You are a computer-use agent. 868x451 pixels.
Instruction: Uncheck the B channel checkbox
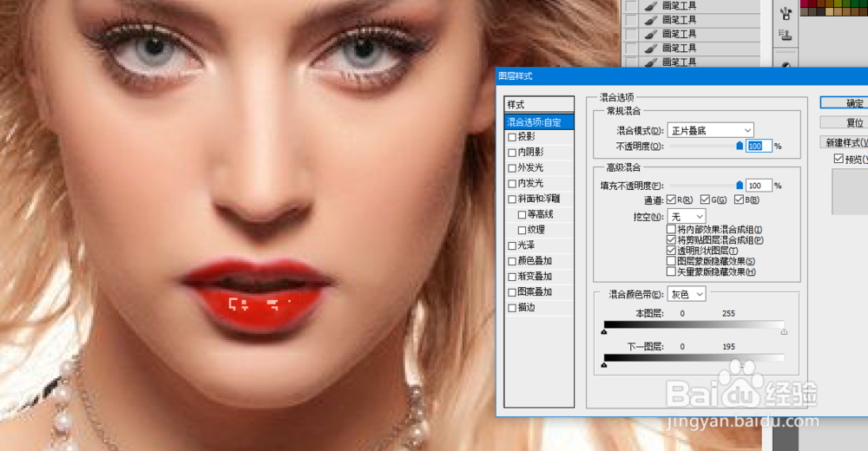pyautogui.click(x=739, y=199)
